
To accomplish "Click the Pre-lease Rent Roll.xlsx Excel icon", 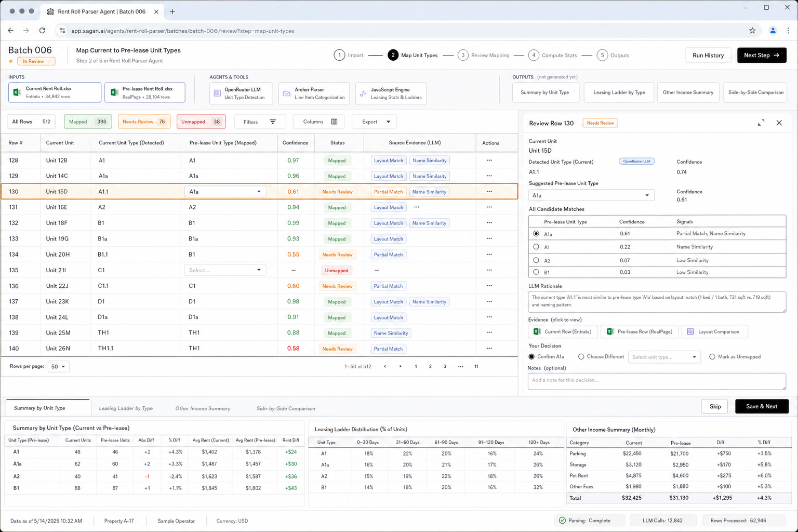I will (114, 92).
